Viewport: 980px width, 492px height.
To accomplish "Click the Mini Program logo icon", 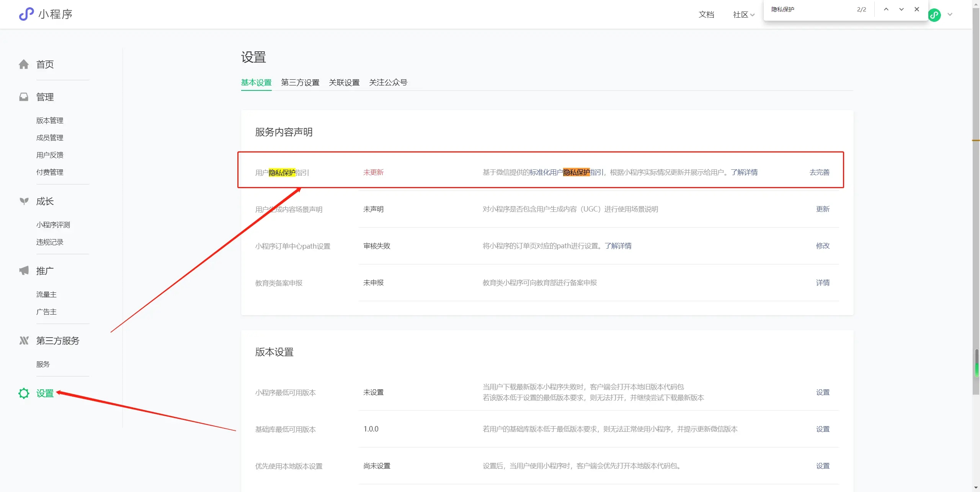I will tap(26, 14).
